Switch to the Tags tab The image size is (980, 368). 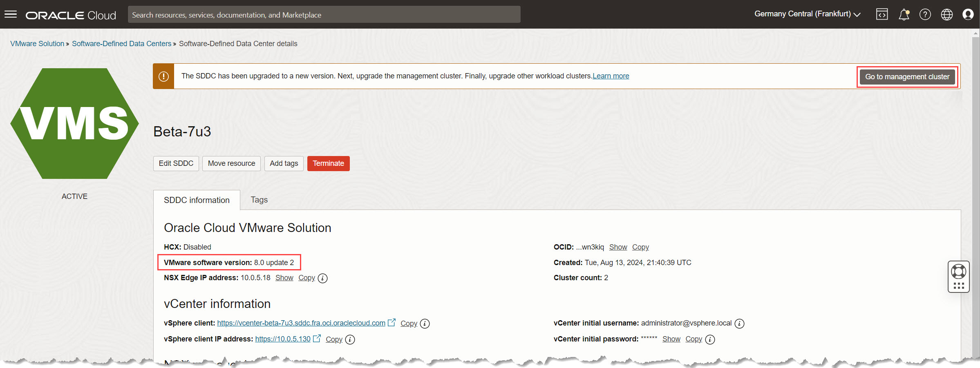pyautogui.click(x=259, y=200)
